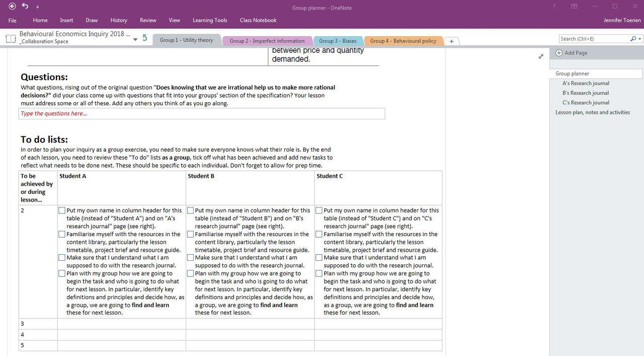Open the History ribbon tab
This screenshot has width=644, height=356.
(x=119, y=20)
